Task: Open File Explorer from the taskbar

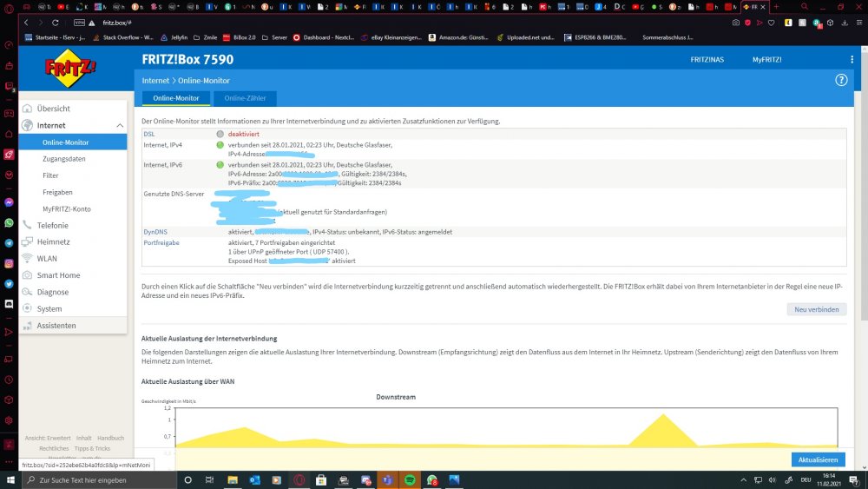Action: pos(233,479)
